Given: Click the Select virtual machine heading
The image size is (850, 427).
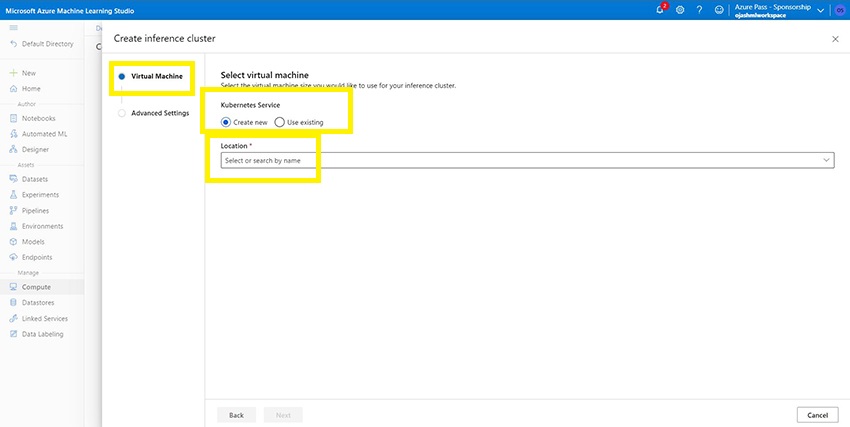Looking at the screenshot, I should (x=265, y=75).
